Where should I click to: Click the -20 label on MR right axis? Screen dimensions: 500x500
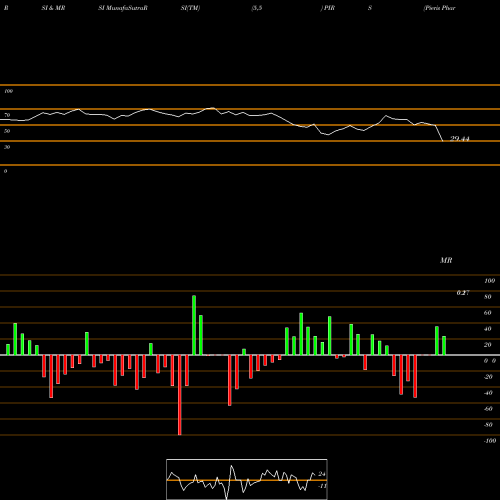tap(488, 377)
